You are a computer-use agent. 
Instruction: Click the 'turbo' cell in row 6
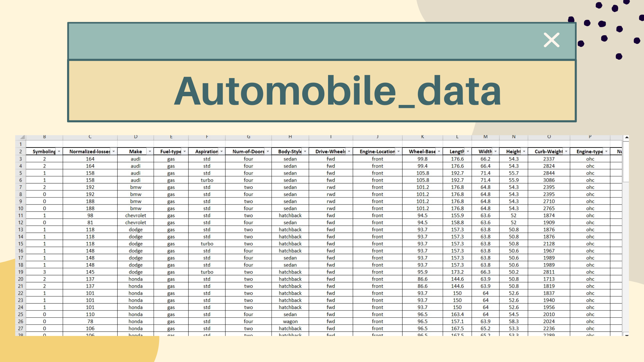click(207, 180)
